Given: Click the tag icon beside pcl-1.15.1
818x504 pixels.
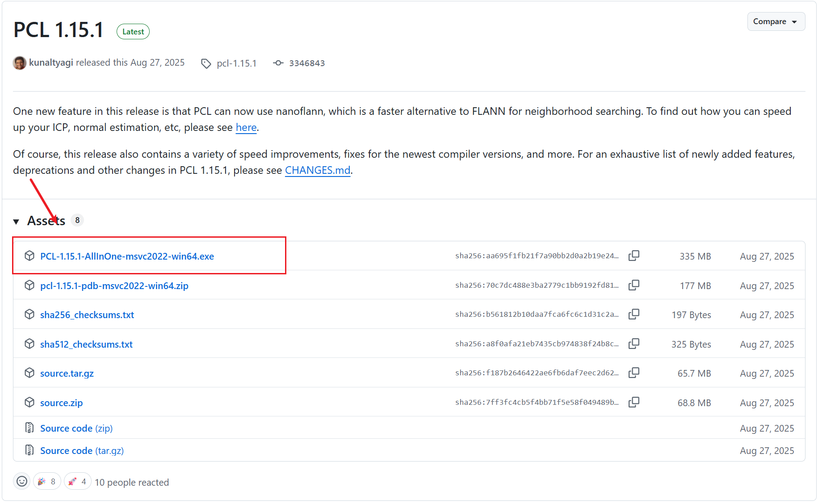Looking at the screenshot, I should pyautogui.click(x=206, y=63).
